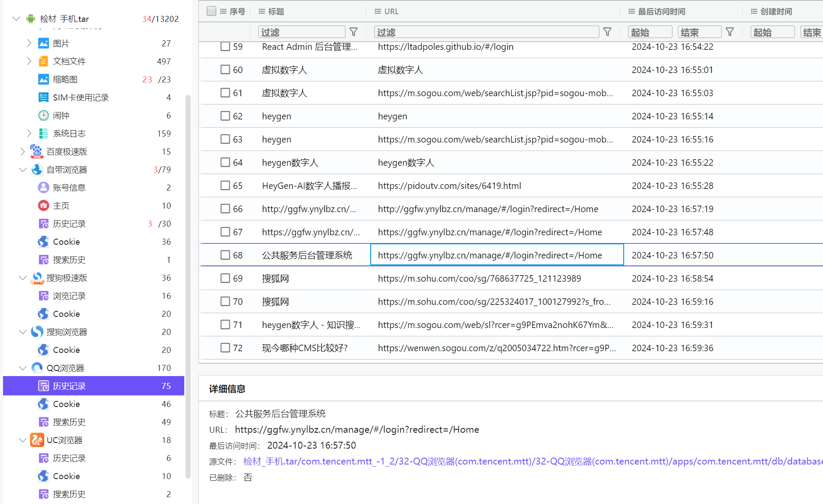Click the filter funnel icon for 标题 column

[x=354, y=32]
